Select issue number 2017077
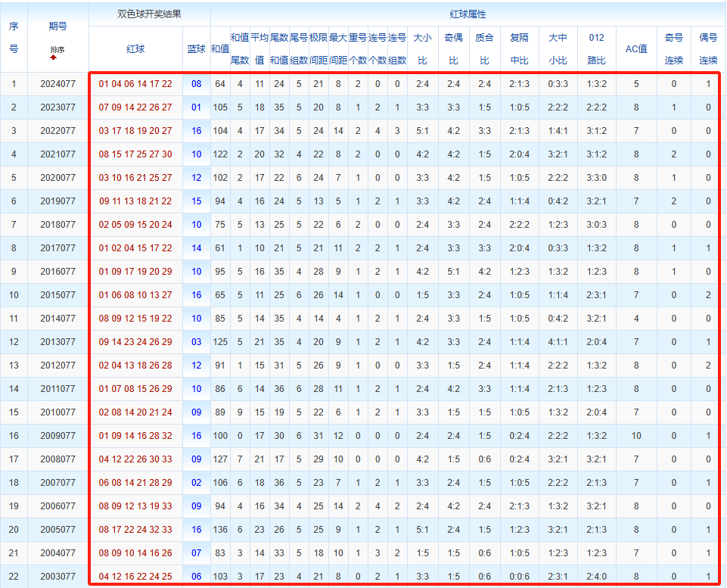727x588 pixels. tap(58, 248)
